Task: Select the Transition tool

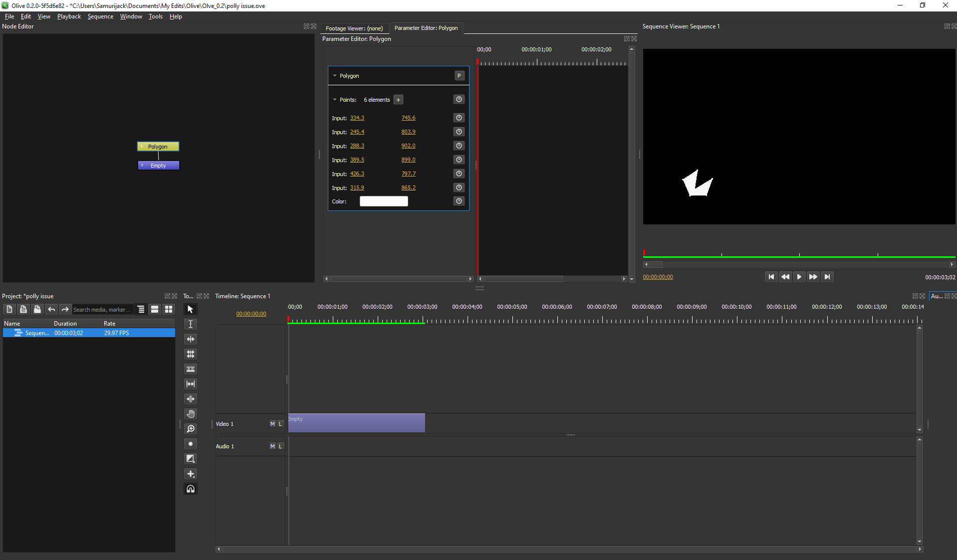Action: pos(191,459)
